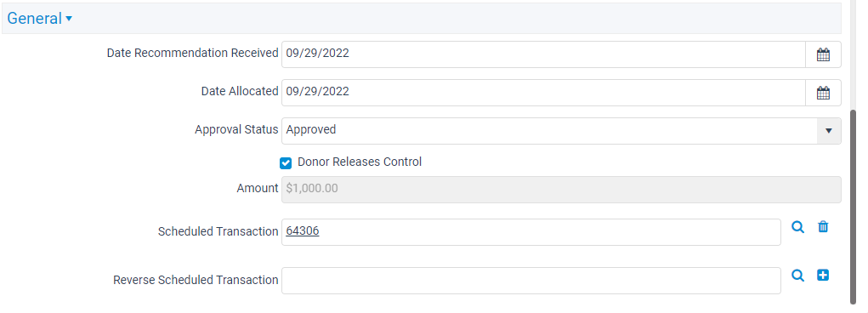868x313 pixels.
Task: Focus the Date Allocated text field
Action: pyautogui.click(x=543, y=93)
